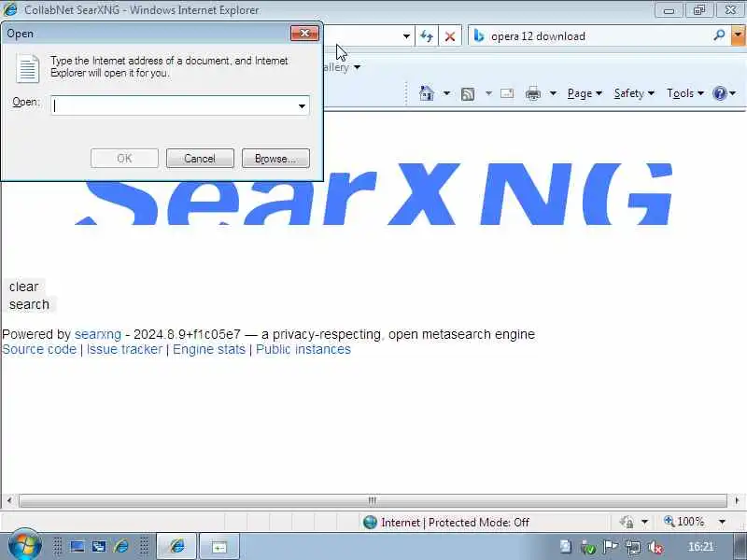Expand the Print options dropdown arrow
This screenshot has height=560, width=747.
pyautogui.click(x=553, y=93)
